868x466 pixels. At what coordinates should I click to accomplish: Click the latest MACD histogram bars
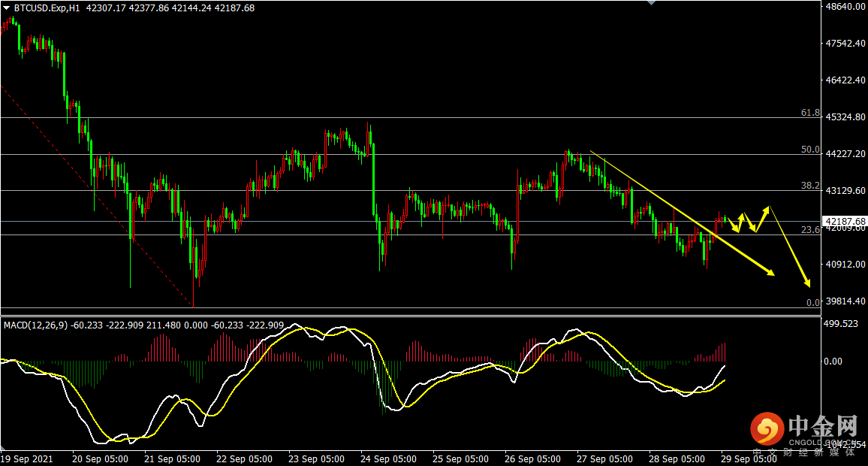[x=721, y=352]
